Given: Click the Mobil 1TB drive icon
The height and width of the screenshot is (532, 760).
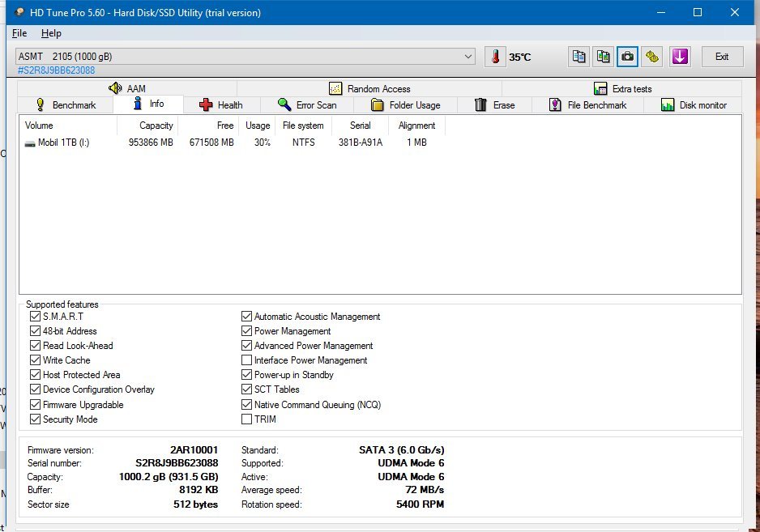Looking at the screenshot, I should [x=30, y=143].
